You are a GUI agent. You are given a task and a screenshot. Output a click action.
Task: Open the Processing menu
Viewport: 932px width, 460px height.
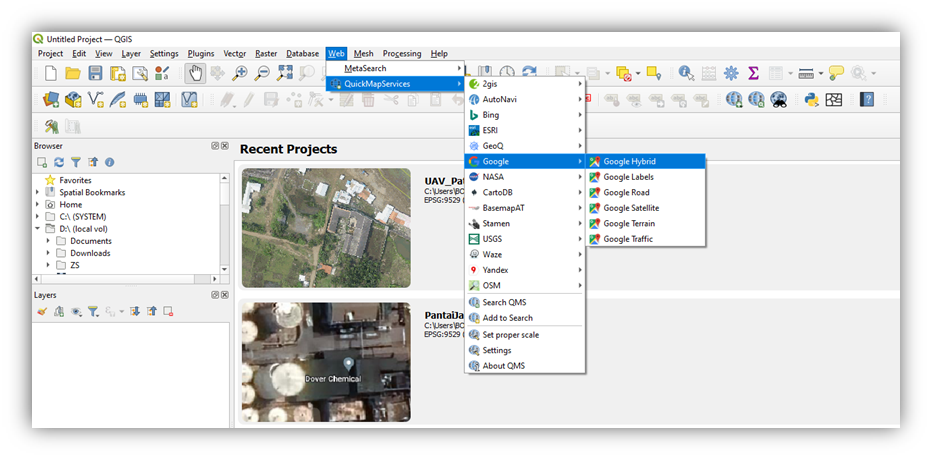point(402,53)
